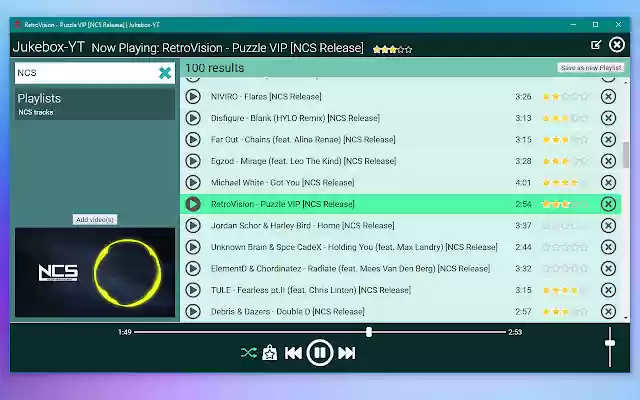The image size is (640, 400).
Task: Select the Playlists heading
Action: coord(39,98)
